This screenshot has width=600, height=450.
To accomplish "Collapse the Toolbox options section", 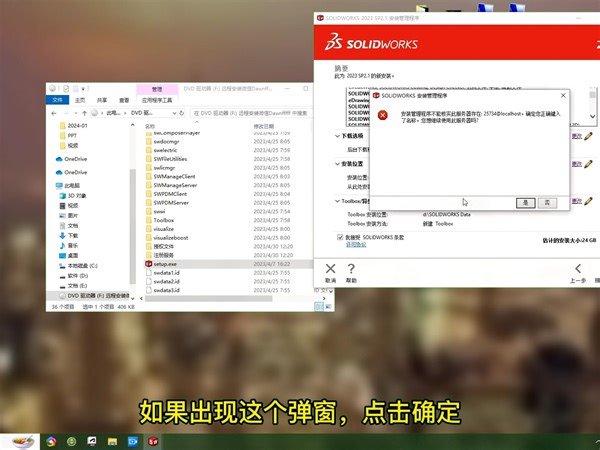I will pos(337,201).
